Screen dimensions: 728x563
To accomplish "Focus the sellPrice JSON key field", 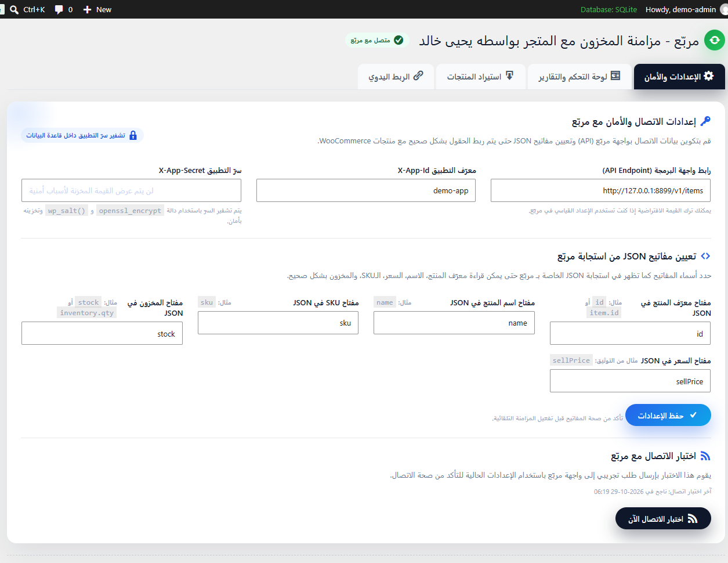I will 630,381.
